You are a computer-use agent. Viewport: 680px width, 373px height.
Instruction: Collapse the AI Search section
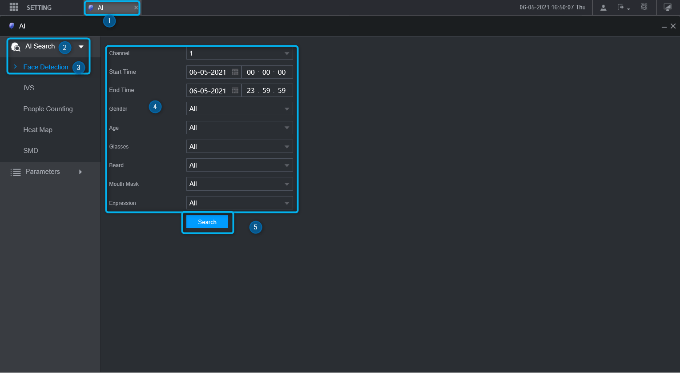(81, 46)
